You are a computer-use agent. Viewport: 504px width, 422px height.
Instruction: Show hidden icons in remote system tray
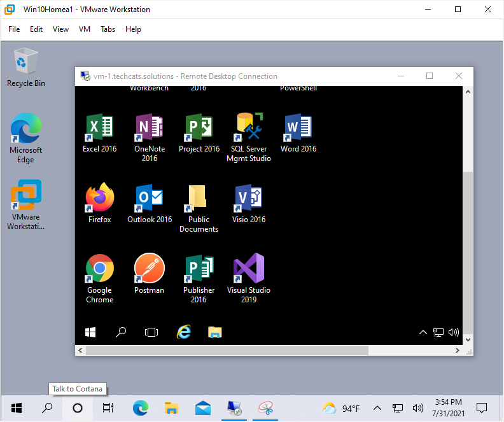coord(423,332)
